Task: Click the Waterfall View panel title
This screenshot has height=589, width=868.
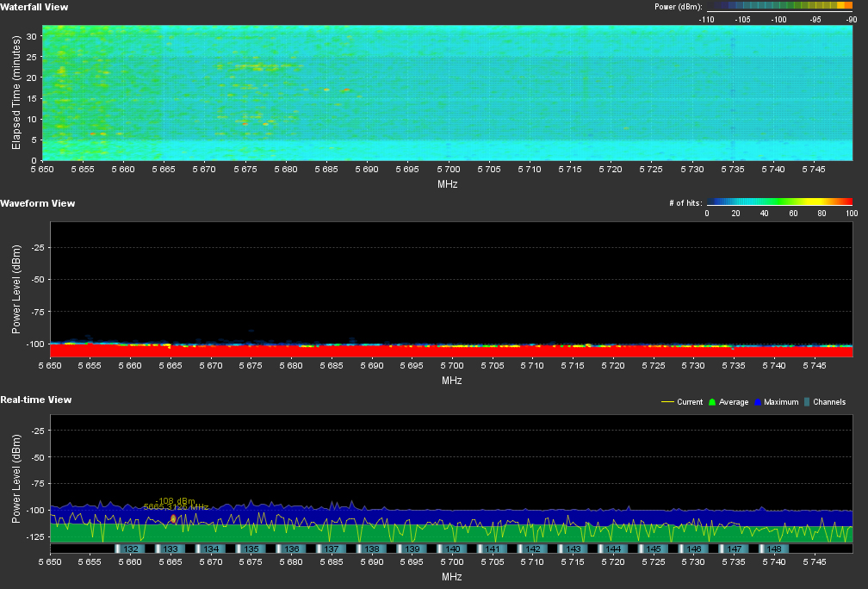Action: coord(34,7)
